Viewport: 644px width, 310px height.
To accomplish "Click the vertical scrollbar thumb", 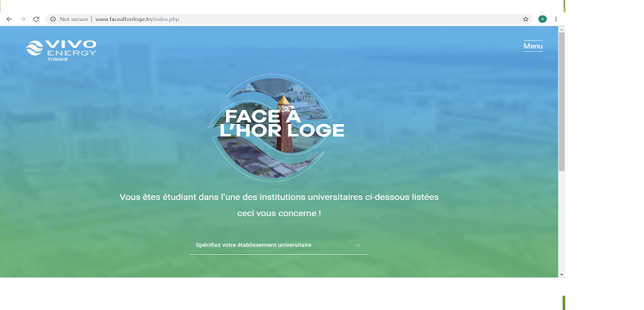I will tap(562, 102).
